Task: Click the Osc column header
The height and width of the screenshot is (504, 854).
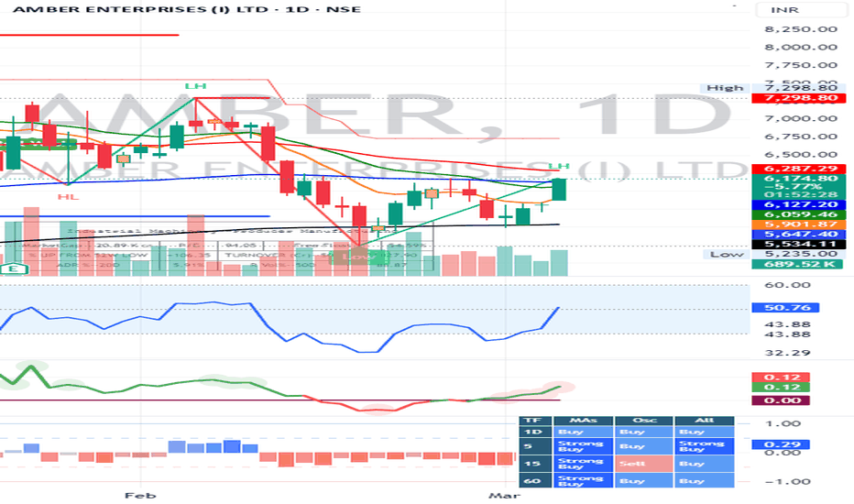Action: (x=644, y=421)
